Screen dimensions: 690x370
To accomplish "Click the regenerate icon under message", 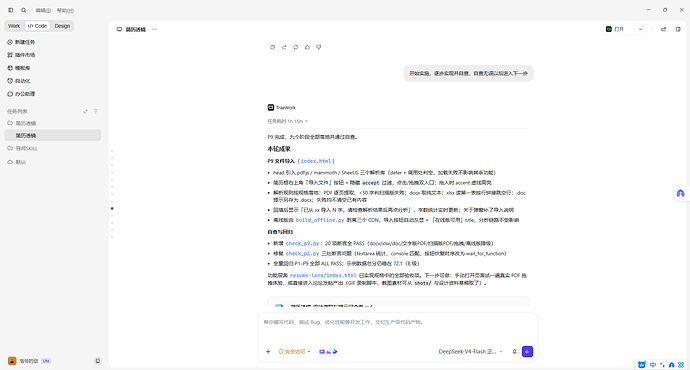I will coord(296,47).
